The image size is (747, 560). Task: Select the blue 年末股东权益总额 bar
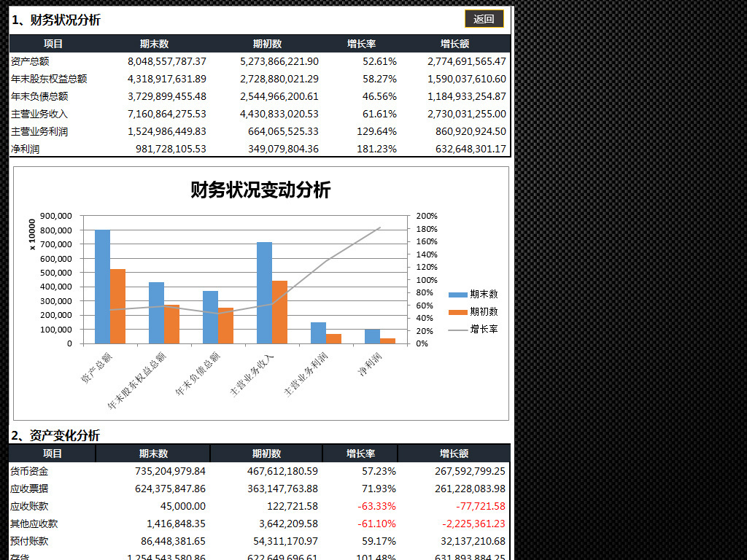[156, 313]
